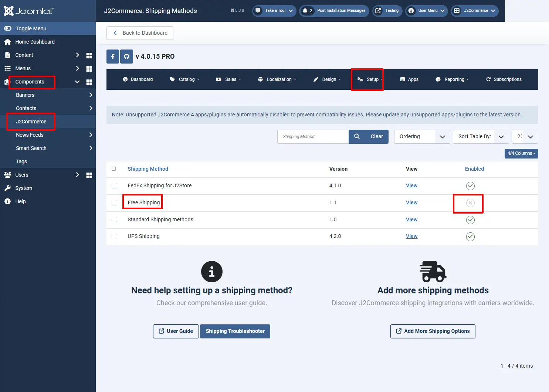Click the search magnifier button
The image size is (549, 392).
tap(357, 136)
